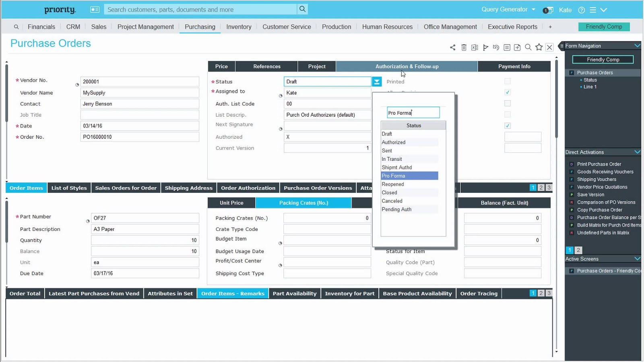Select Status node in Form Navigation tree
Screen dimensions: 644x362
(590, 80)
